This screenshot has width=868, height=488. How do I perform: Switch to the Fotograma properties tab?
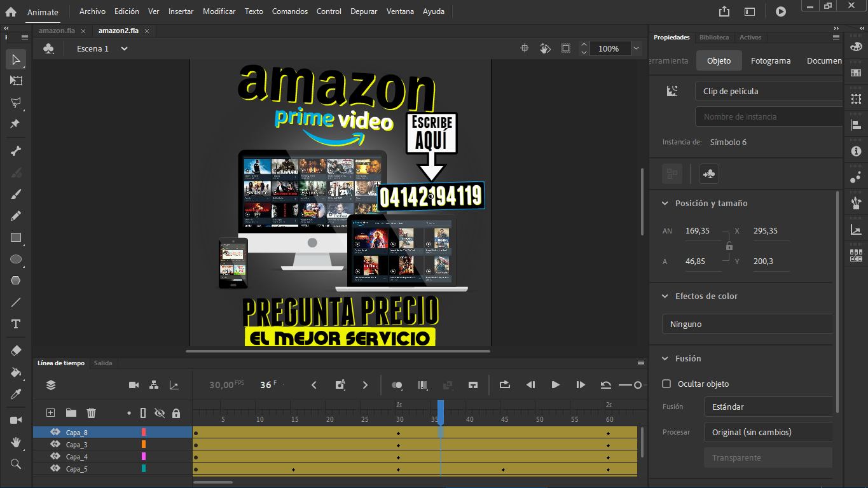pyautogui.click(x=771, y=61)
